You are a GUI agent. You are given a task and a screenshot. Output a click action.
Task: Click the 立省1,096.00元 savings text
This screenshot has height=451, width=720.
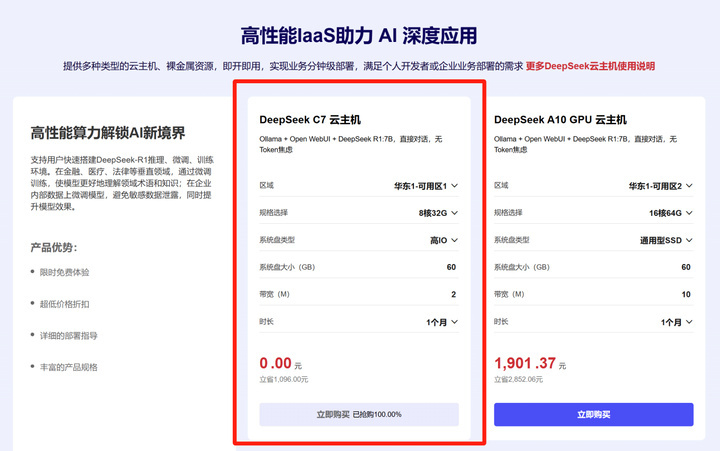(284, 379)
